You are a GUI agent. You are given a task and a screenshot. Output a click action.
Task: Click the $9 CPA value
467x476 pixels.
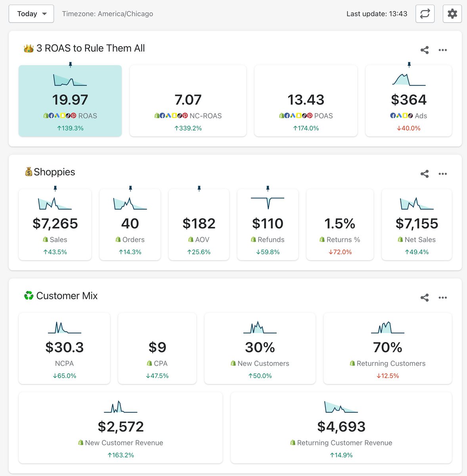click(x=157, y=347)
